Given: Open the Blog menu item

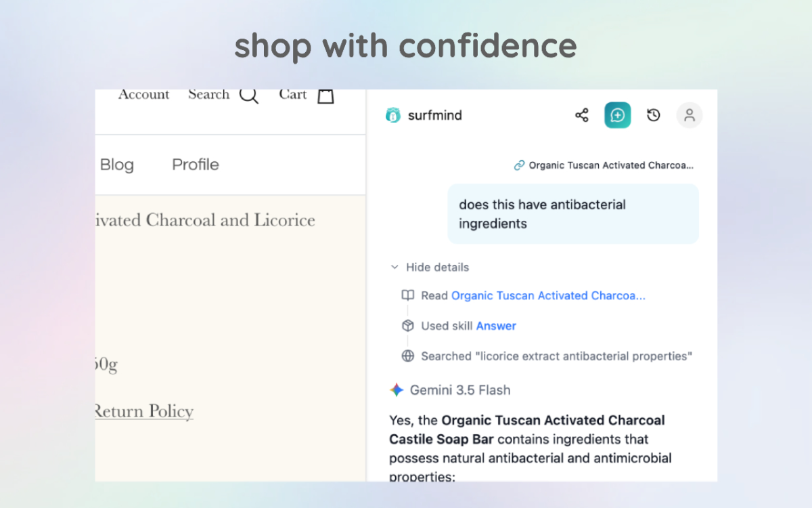Looking at the screenshot, I should (x=117, y=165).
